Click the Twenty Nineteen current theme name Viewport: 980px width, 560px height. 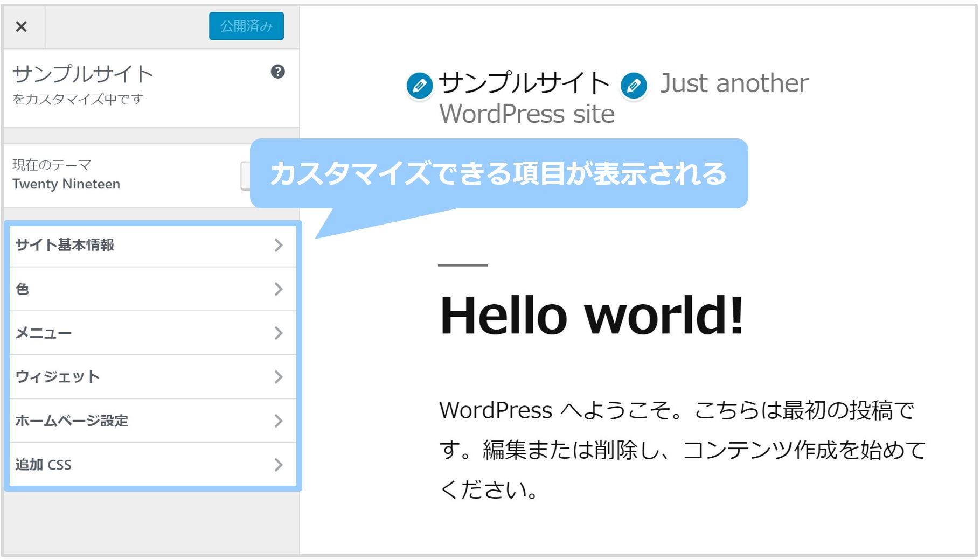[66, 184]
